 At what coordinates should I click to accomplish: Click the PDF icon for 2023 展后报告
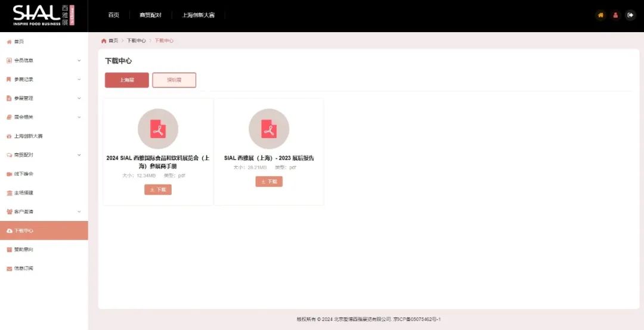269,129
